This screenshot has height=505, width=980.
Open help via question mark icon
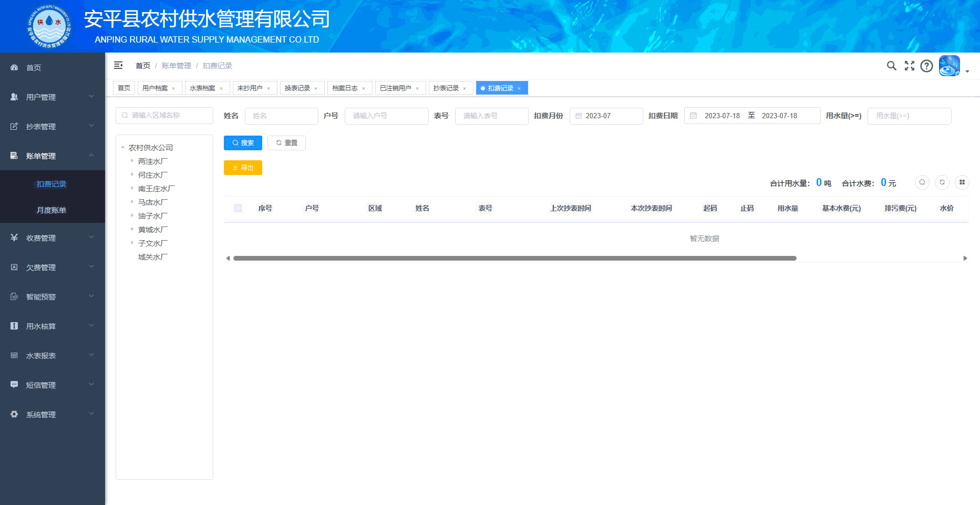926,66
